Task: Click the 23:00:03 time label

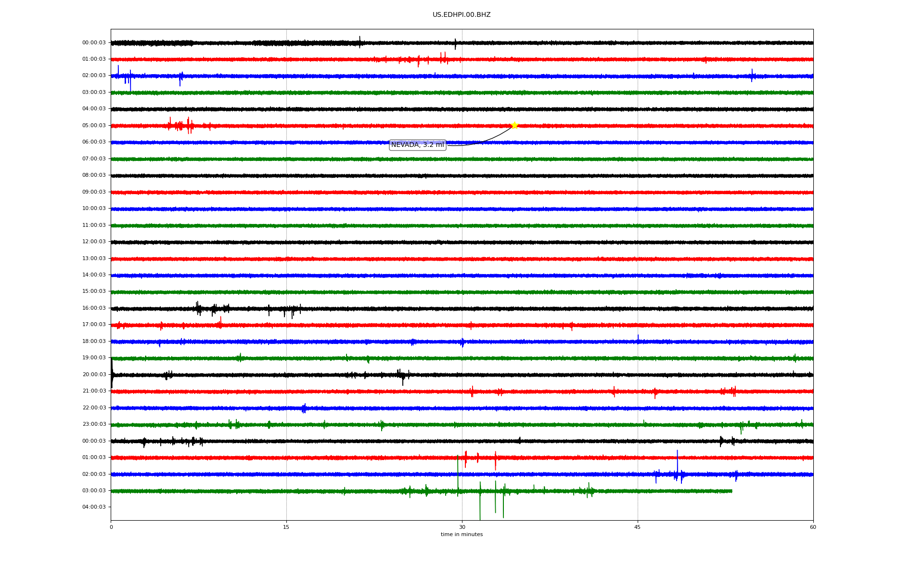Action: coord(94,424)
